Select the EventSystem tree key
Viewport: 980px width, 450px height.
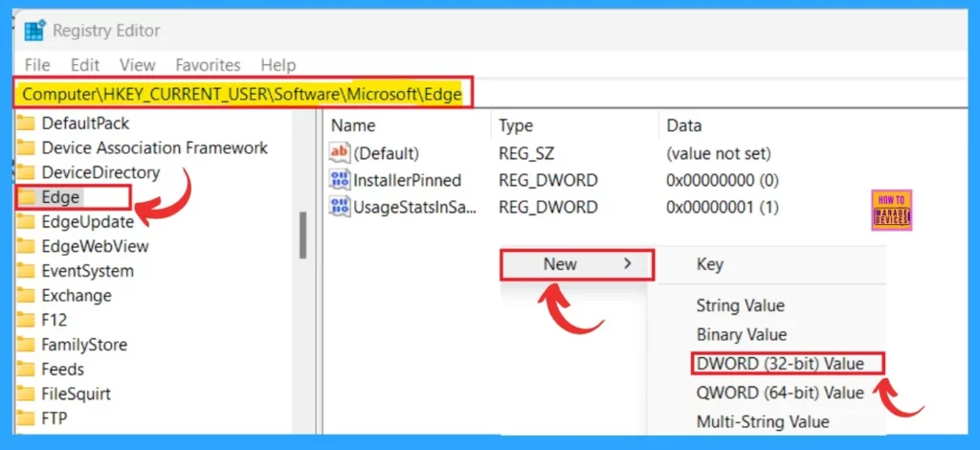(87, 271)
